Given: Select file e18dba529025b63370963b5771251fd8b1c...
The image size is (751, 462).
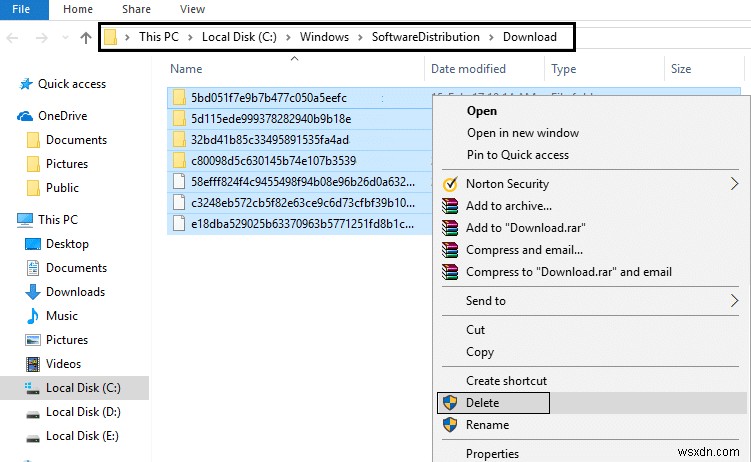Looking at the screenshot, I should (x=302, y=224).
